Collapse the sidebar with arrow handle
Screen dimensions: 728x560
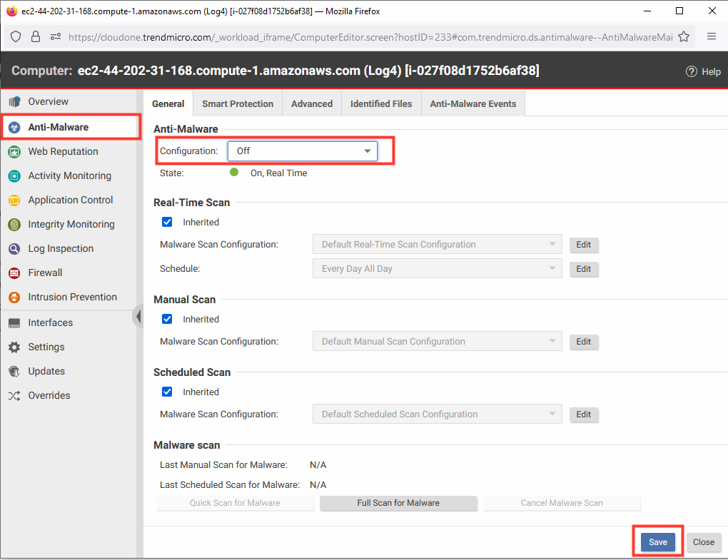(138, 316)
